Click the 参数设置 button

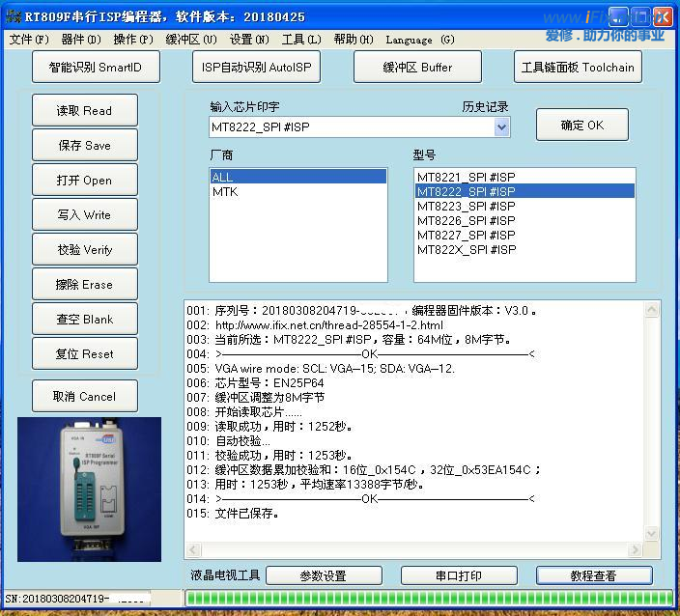click(324, 575)
